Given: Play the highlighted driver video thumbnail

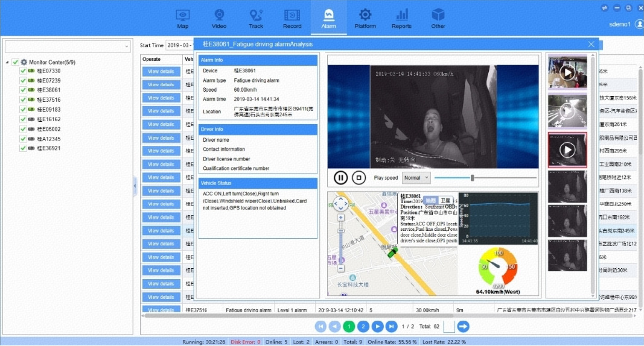Looking at the screenshot, I should (567, 150).
